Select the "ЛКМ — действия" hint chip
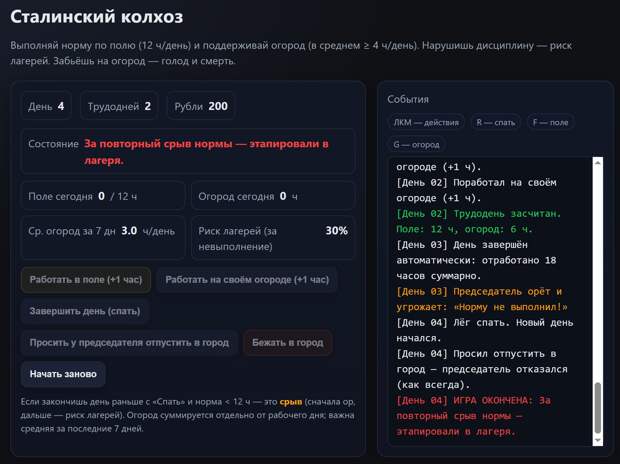 [427, 122]
